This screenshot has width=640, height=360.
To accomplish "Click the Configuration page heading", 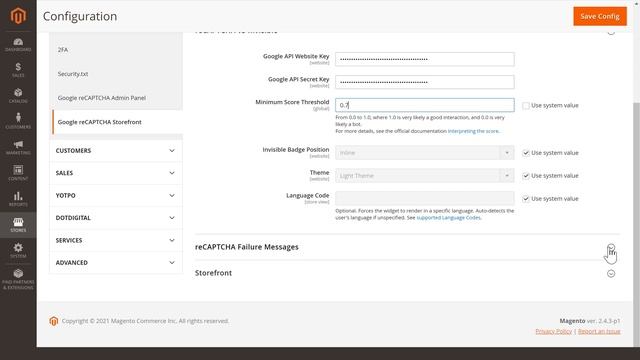I will point(80,16).
